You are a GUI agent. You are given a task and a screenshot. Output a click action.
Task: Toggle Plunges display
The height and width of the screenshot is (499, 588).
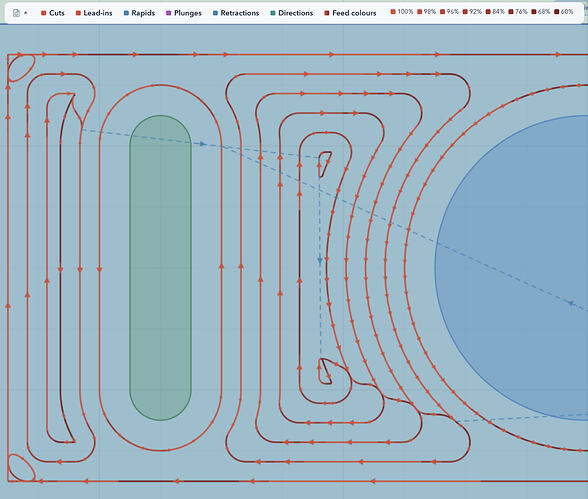(x=184, y=13)
